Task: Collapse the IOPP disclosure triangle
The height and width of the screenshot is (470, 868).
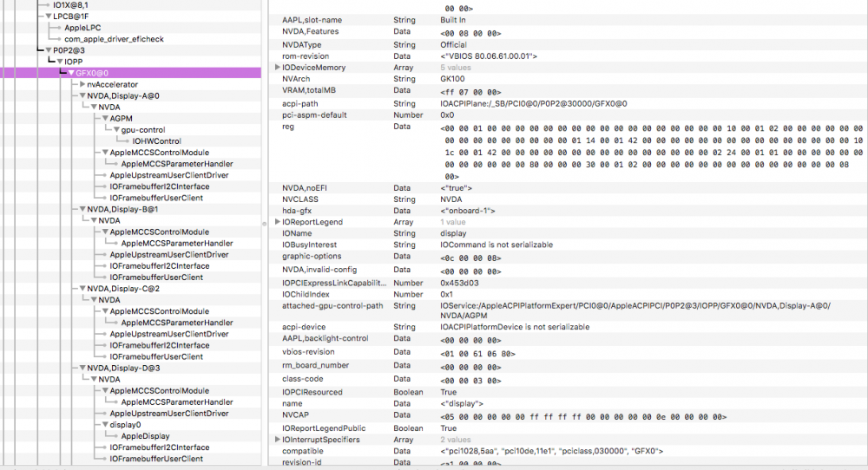Action: click(60, 62)
